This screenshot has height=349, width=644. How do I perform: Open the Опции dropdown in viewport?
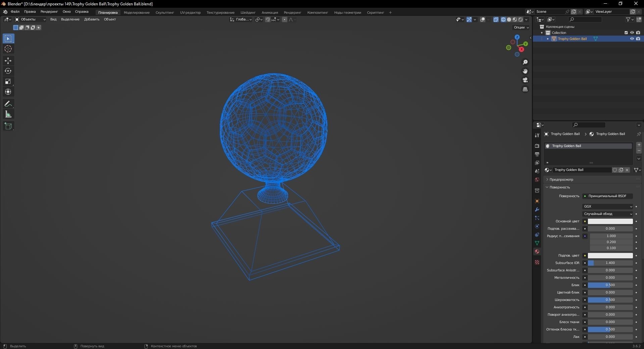tap(521, 28)
